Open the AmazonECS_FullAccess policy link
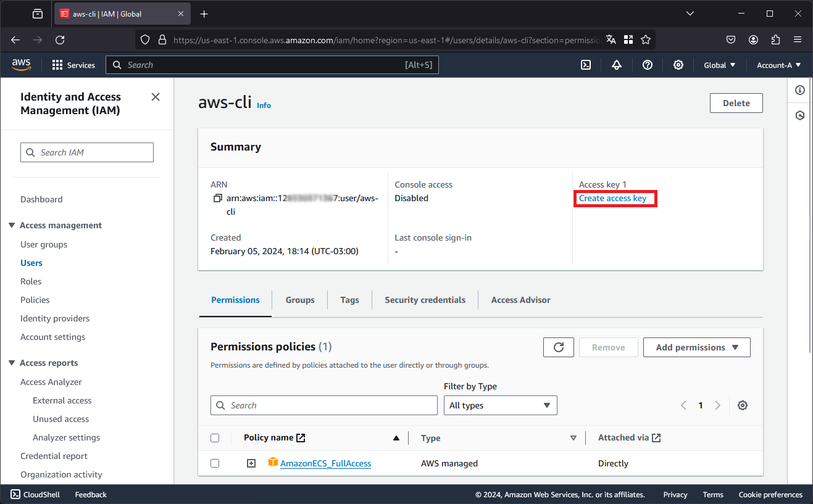The height and width of the screenshot is (504, 813). pyautogui.click(x=325, y=463)
